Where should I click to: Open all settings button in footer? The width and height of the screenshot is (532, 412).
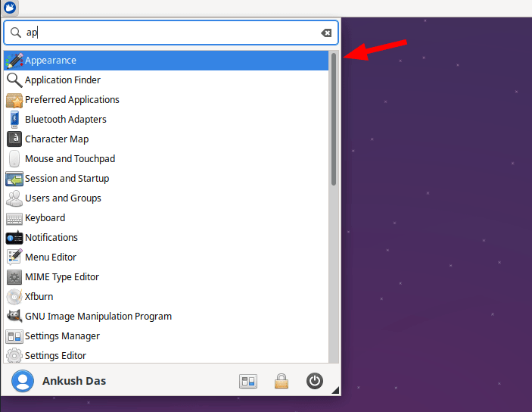248,382
